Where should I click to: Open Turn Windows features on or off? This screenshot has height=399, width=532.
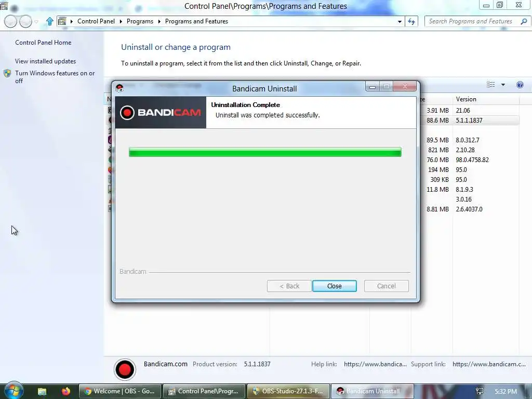coord(55,77)
